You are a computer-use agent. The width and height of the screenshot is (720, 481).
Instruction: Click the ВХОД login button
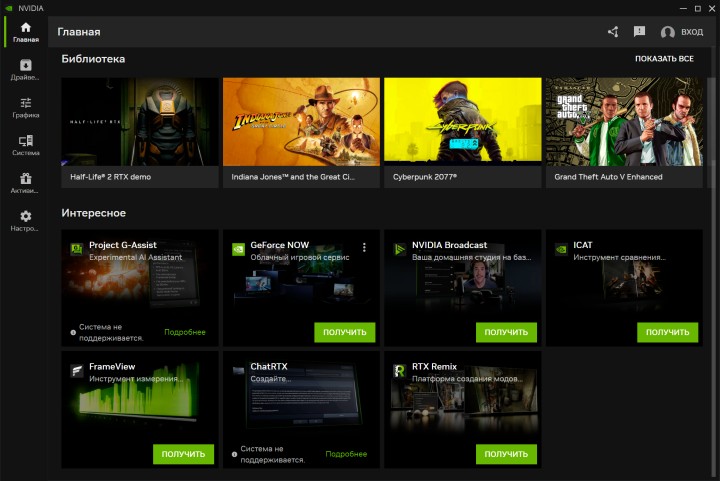692,32
